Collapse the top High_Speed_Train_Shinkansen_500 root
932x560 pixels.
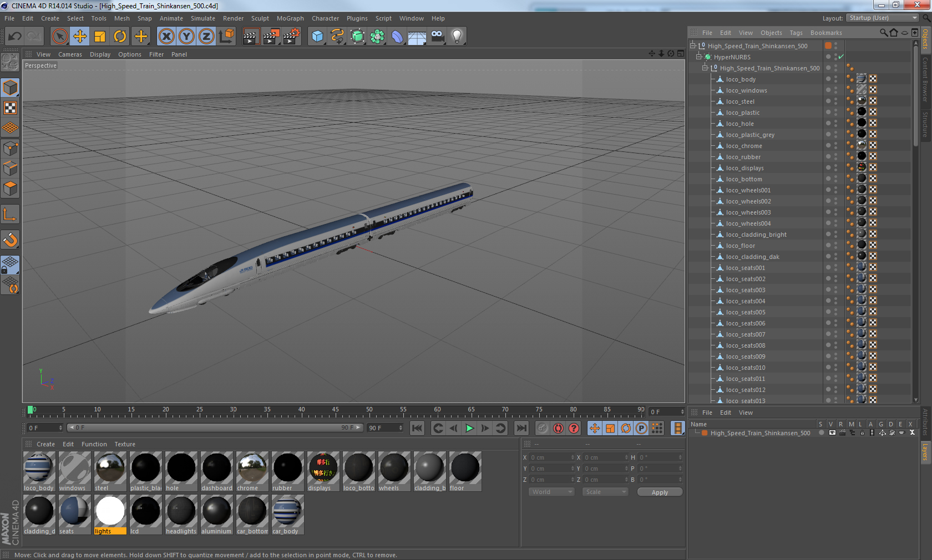click(693, 45)
